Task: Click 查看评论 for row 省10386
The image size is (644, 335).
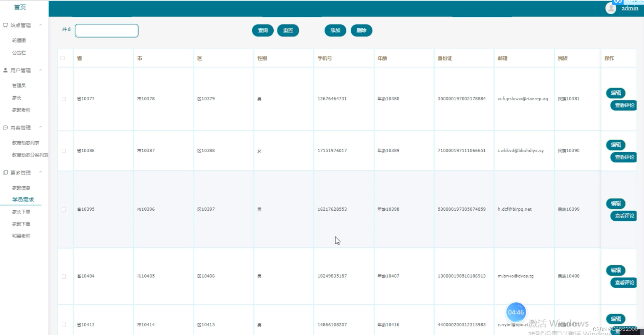Action: (x=624, y=157)
